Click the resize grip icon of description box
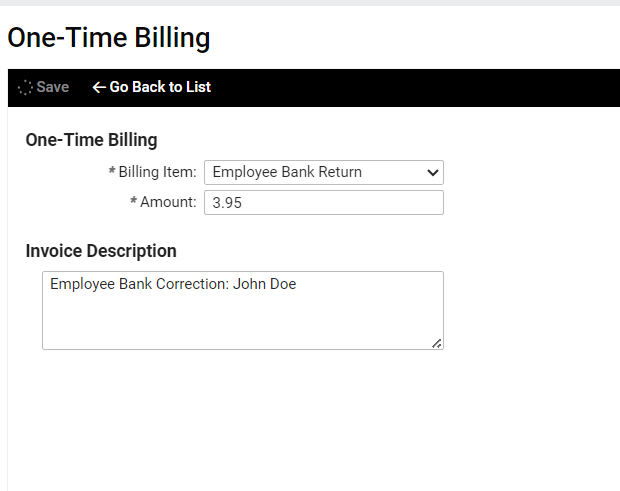This screenshot has height=491, width=620. click(437, 344)
